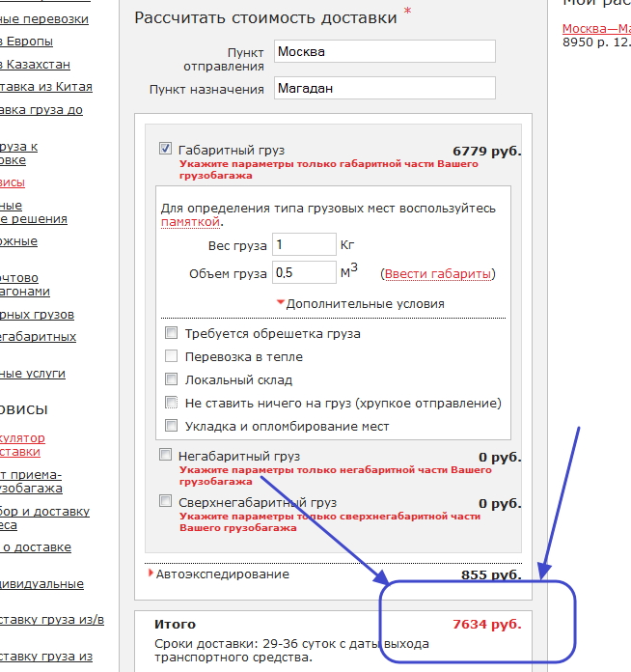This screenshot has height=672, width=631.
Task: Toggle the Габаритный груз checkbox
Action: [x=166, y=150]
